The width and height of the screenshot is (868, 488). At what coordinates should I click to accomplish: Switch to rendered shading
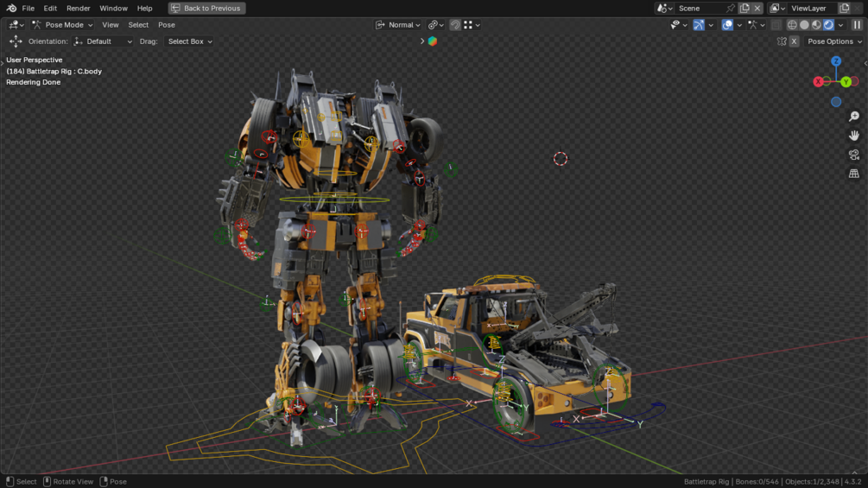click(828, 25)
